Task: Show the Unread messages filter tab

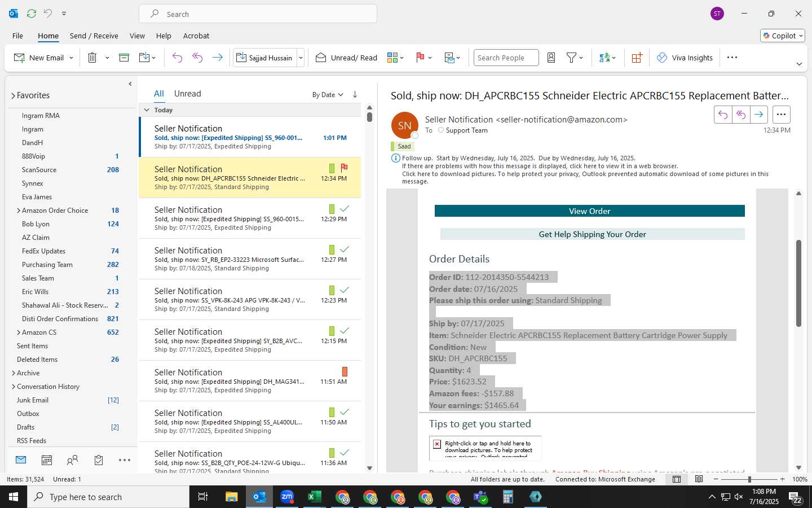Action: pyautogui.click(x=187, y=94)
